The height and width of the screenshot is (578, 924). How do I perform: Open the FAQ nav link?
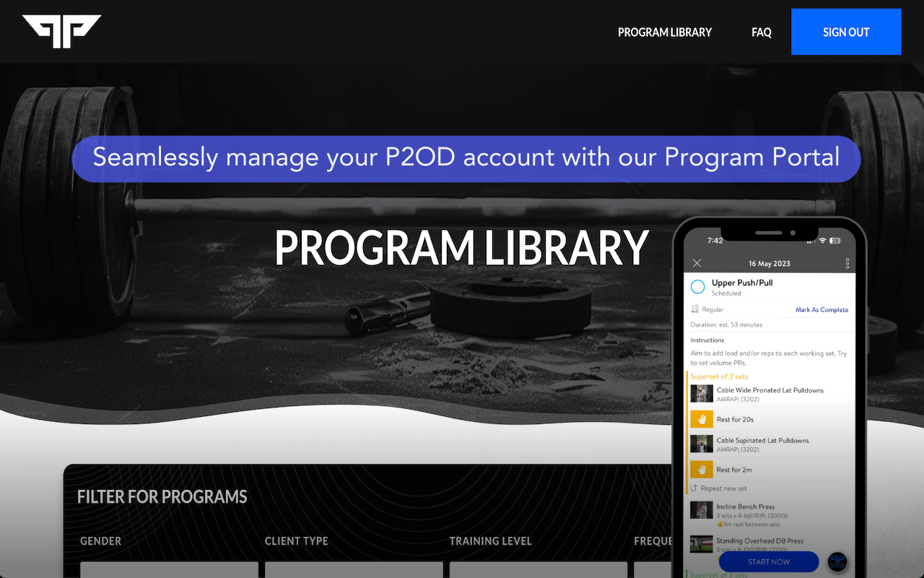(762, 33)
